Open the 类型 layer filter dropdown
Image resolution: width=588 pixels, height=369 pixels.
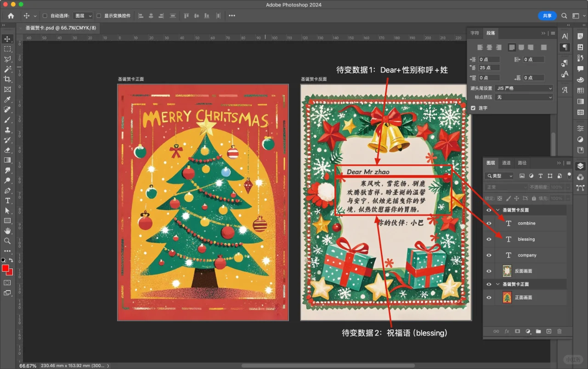[x=500, y=176]
